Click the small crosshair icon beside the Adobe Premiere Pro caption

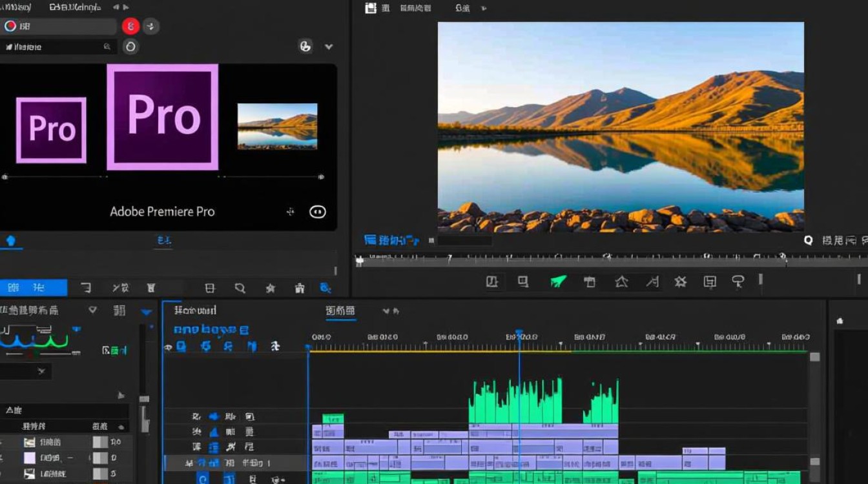coord(291,212)
